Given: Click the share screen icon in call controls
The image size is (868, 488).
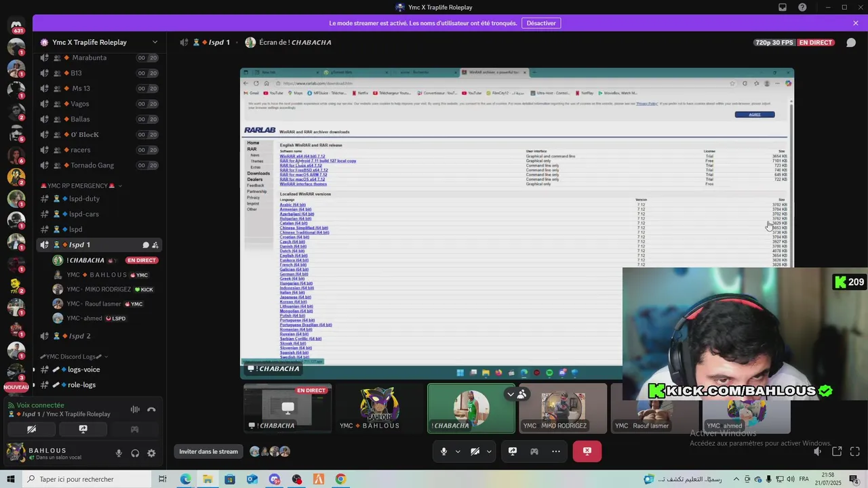Looking at the screenshot, I should coord(513,451).
